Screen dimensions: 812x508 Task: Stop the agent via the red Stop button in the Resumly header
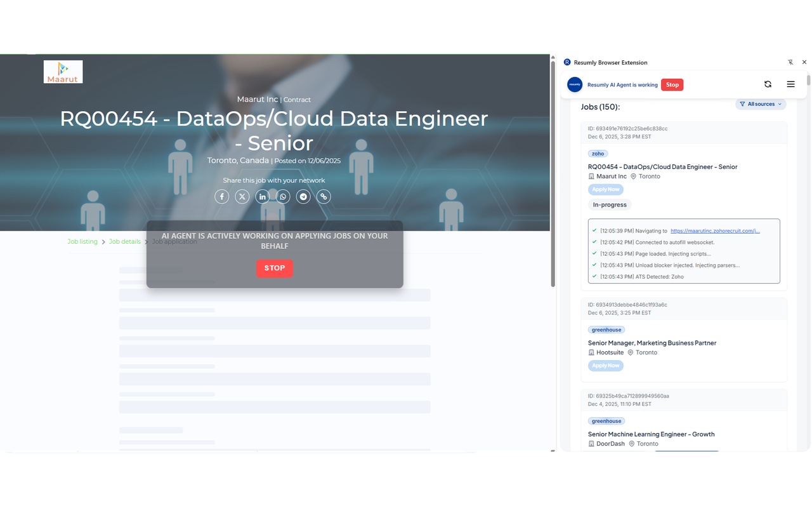[x=672, y=84]
